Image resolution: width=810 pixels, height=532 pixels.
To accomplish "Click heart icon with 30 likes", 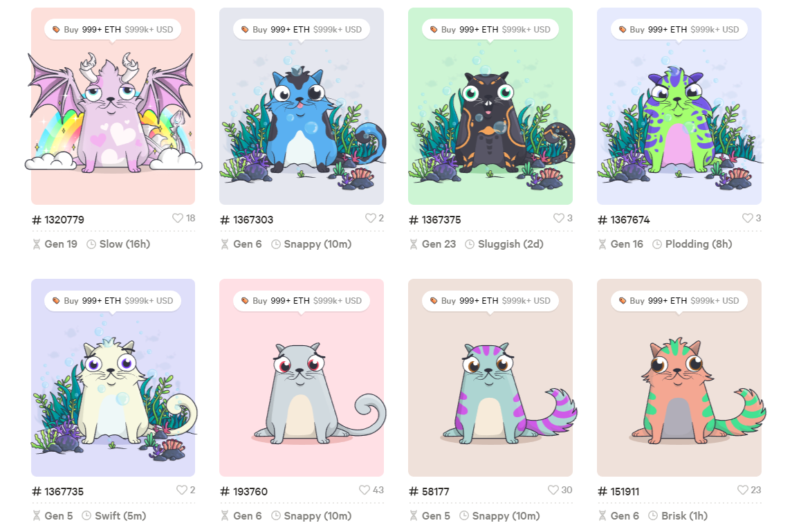I will click(553, 490).
